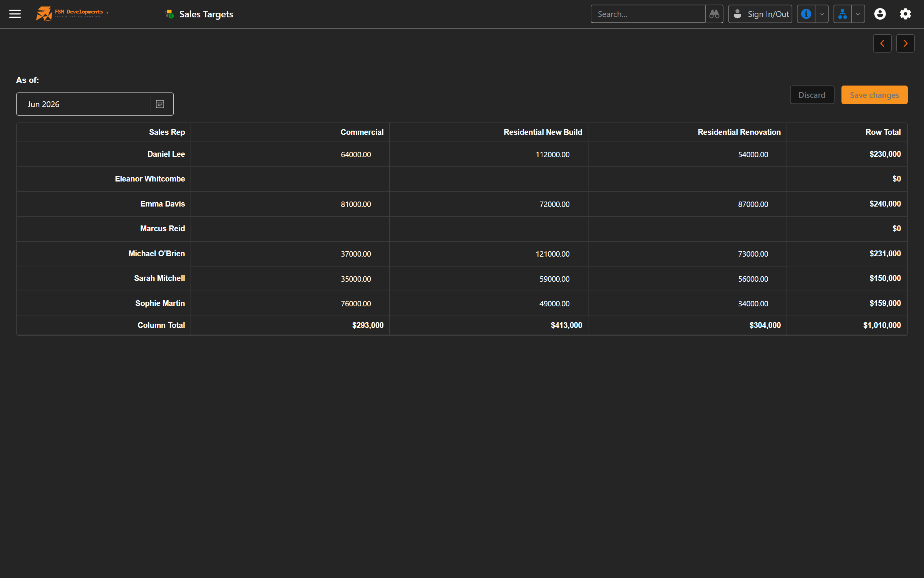The width and height of the screenshot is (924, 578).
Task: Click the grand total $1,010,000
Action: [882, 325]
